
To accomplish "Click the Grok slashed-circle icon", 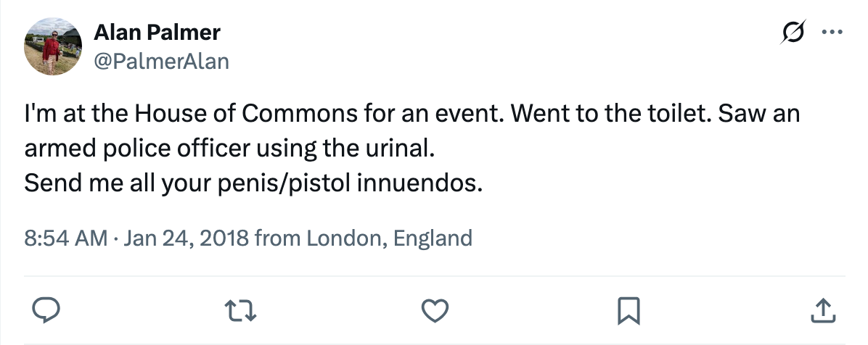I will 792,33.
